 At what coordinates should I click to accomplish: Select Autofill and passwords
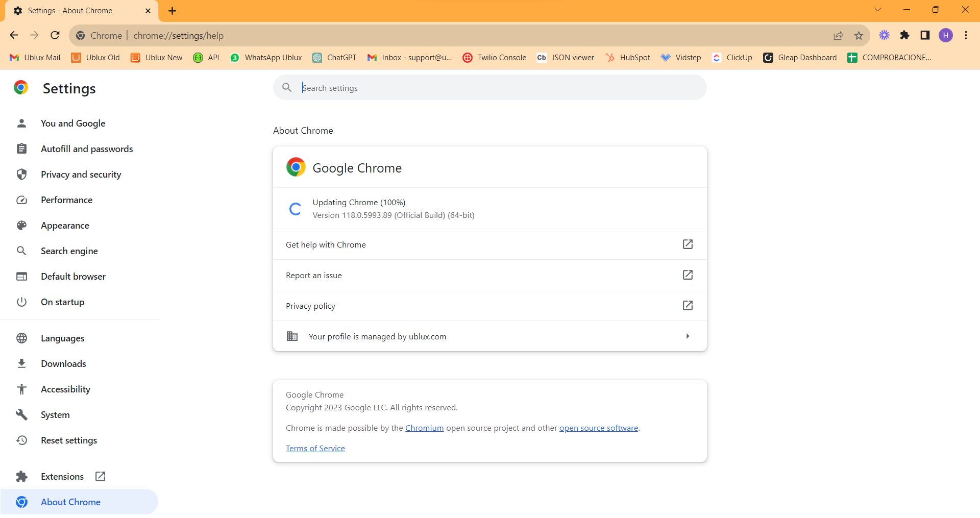pyautogui.click(x=87, y=149)
